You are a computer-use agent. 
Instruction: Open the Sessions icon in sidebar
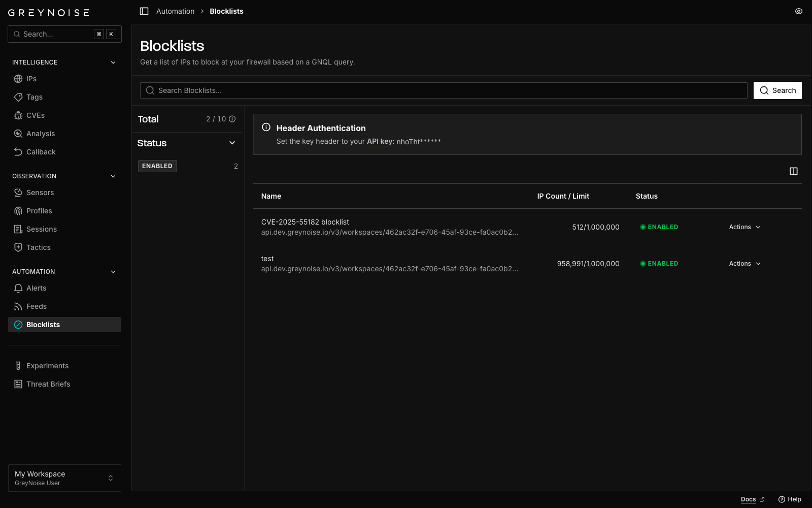(18, 229)
